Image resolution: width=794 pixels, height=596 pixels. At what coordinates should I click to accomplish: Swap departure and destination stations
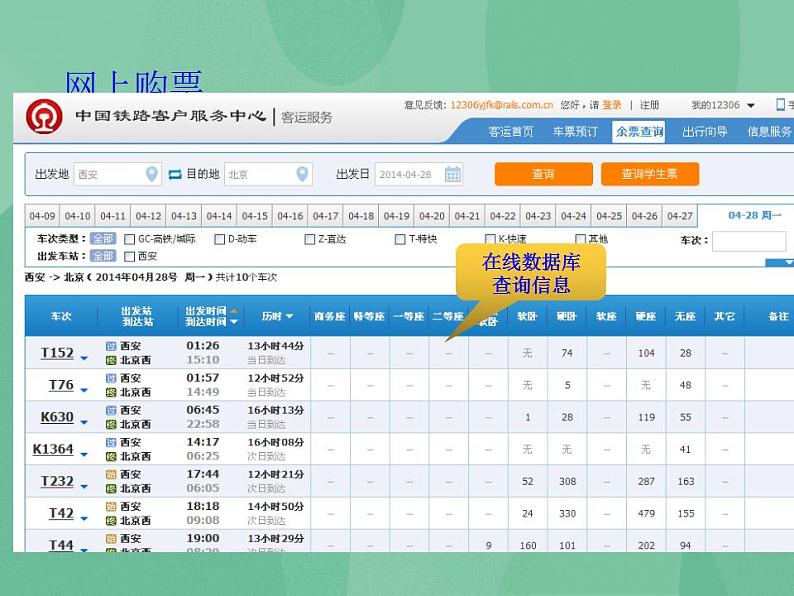[175, 174]
